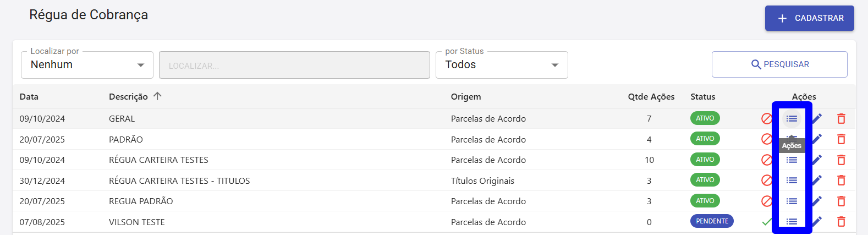This screenshot has width=868, height=235.
Task: Click the CADASTRAR button
Action: [809, 18]
